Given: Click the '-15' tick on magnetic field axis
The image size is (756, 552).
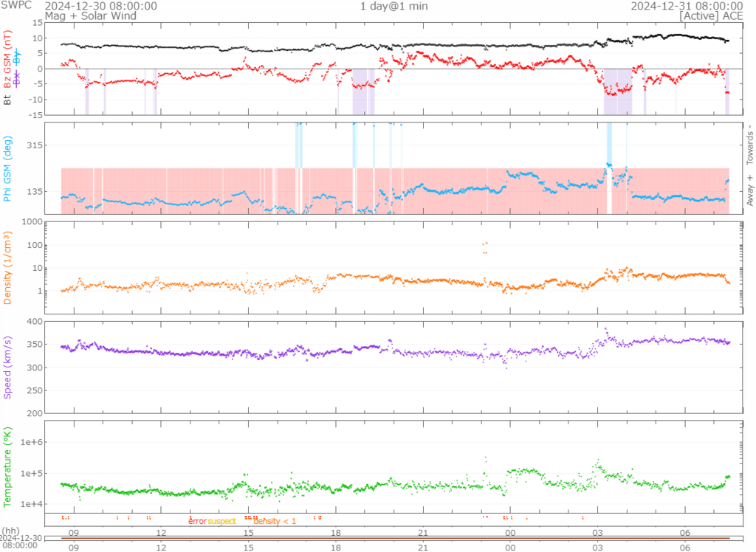Looking at the screenshot, I should 35,114.
